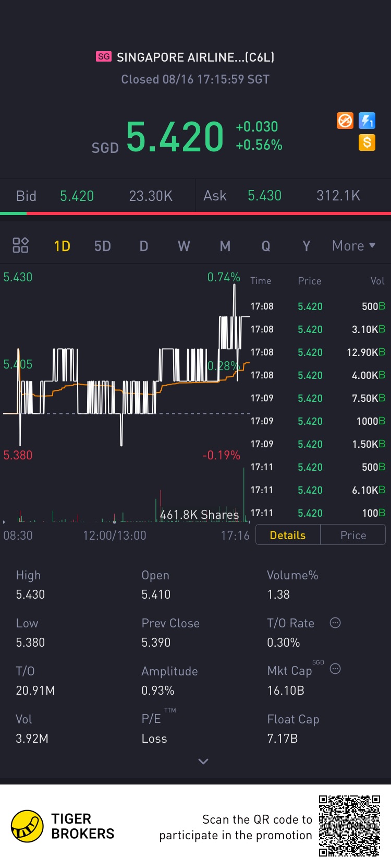Select the trade row with 7.50K volume
Viewport: 391px width, 868px height.
[x=318, y=398]
